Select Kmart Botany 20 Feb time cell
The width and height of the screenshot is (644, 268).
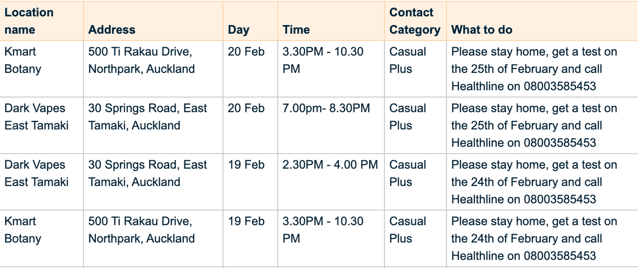click(322, 60)
